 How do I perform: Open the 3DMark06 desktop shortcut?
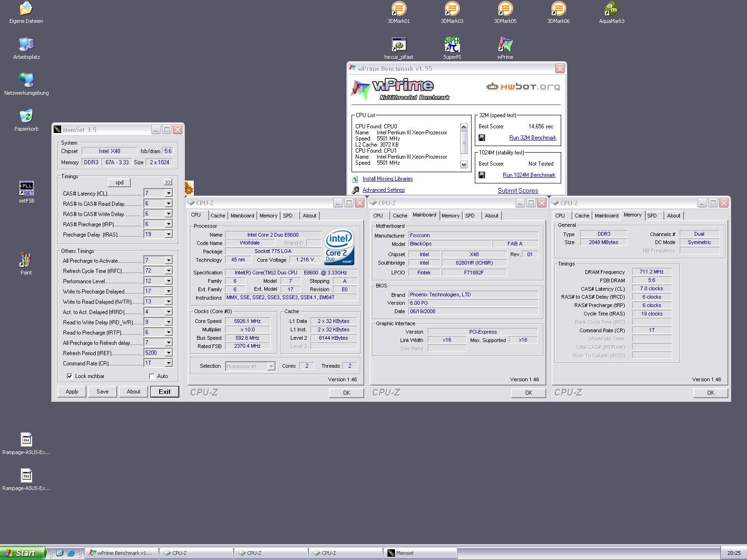pos(558,9)
